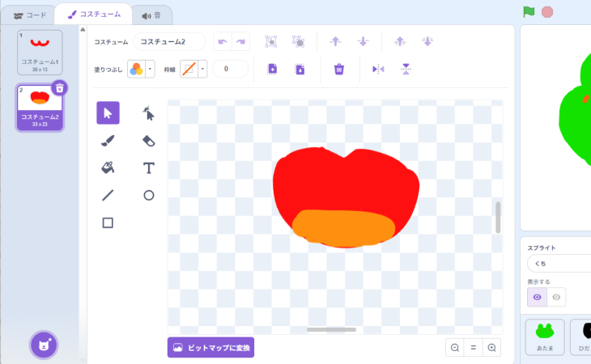Click the trash Delete icon in toolbar
Screen dimensions: 591x364
340,70
